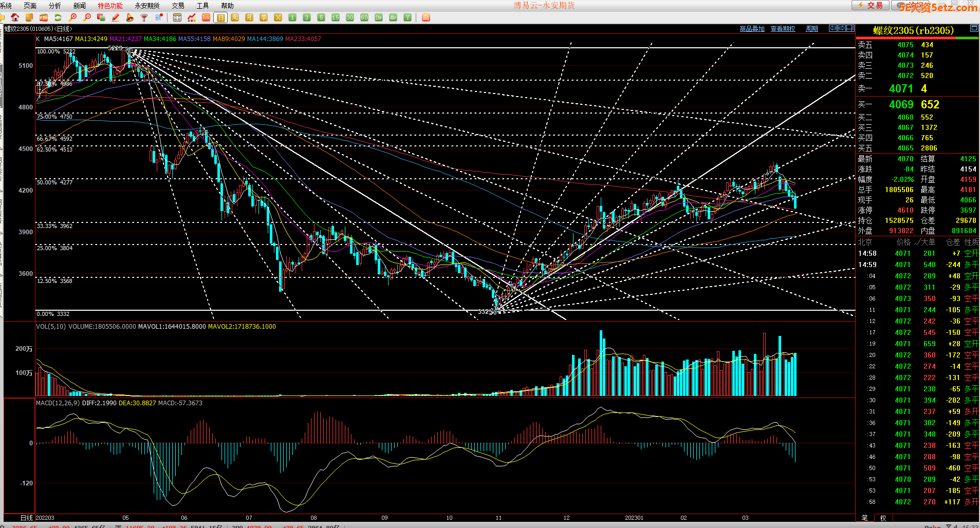Screen dimensions: 980x528
Task: Click the yellow folder icon in toolbar
Action: tap(2, 17)
